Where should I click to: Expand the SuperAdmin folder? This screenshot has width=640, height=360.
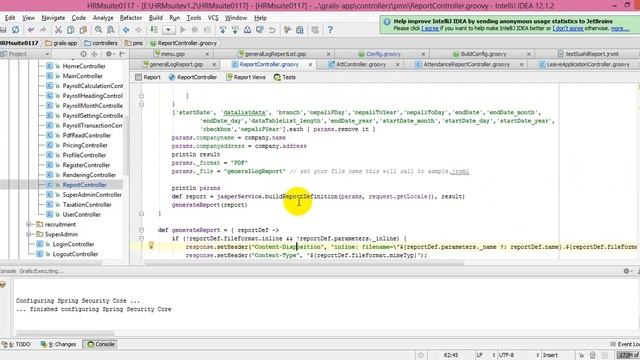[29, 234]
